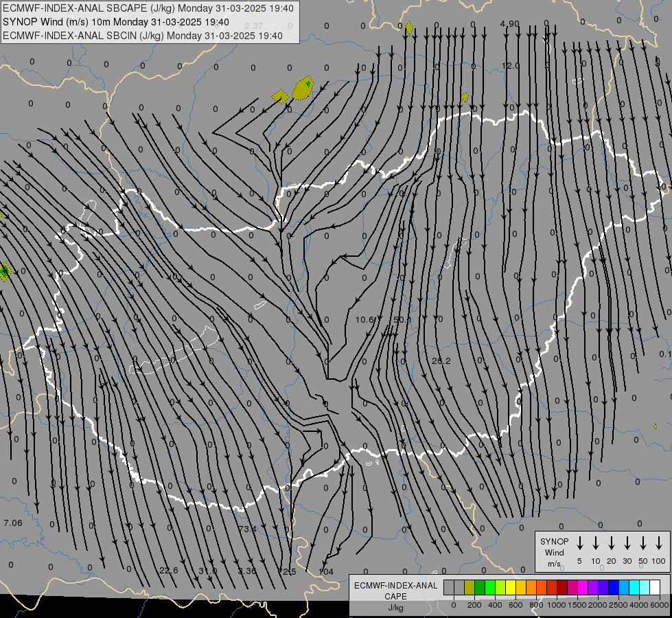Screen dimensions: 672x618
Task: Click the wind arrow above the 10 m/s label
Action: tap(596, 543)
